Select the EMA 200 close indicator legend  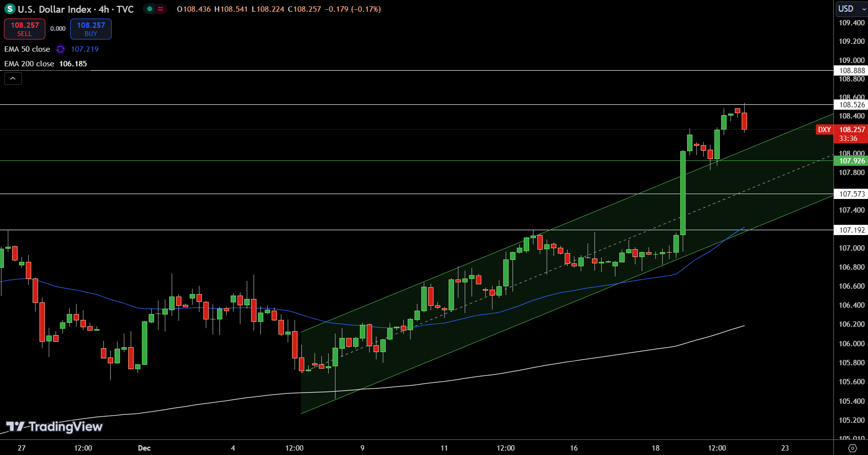point(29,64)
